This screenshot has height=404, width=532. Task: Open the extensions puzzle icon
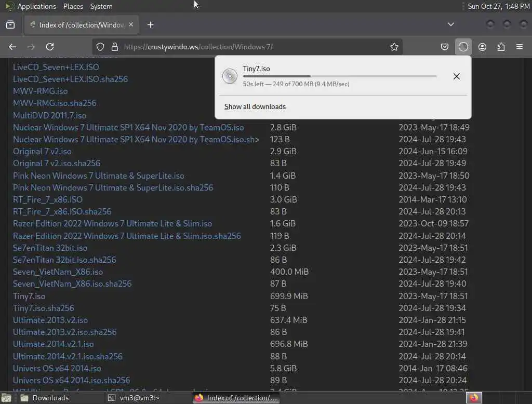click(x=501, y=47)
